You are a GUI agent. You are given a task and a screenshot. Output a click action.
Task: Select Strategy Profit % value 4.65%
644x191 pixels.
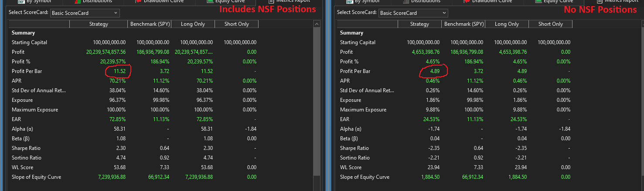pyautogui.click(x=432, y=62)
